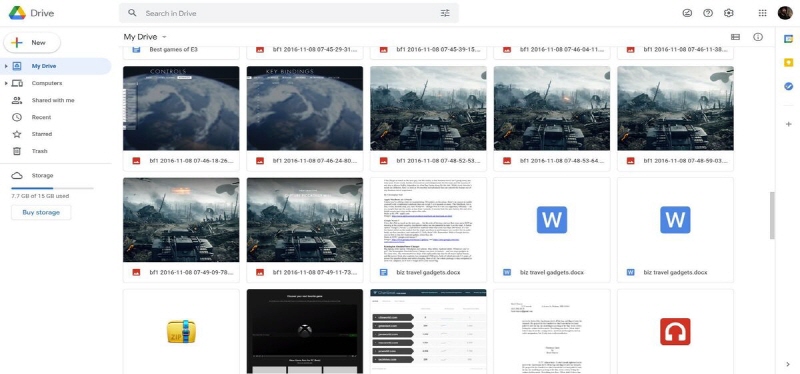This screenshot has width=800, height=374.
Task: Select the Key Bindings screenshot thumbnail
Action: [305, 108]
